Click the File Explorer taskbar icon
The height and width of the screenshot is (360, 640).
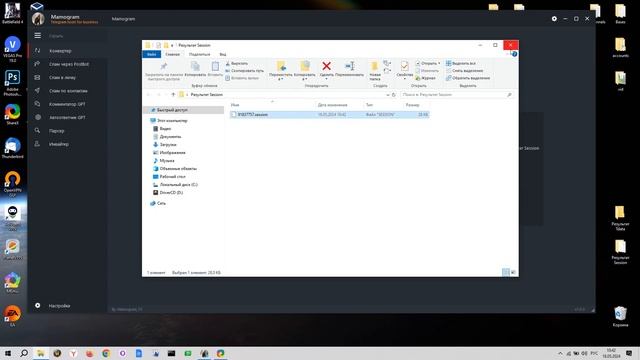(41, 353)
